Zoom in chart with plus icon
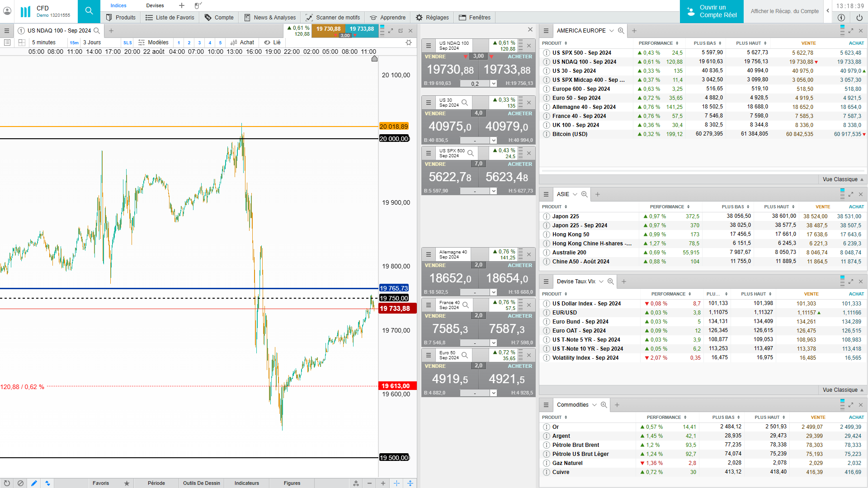Image resolution: width=868 pixels, height=488 pixels. [x=383, y=483]
